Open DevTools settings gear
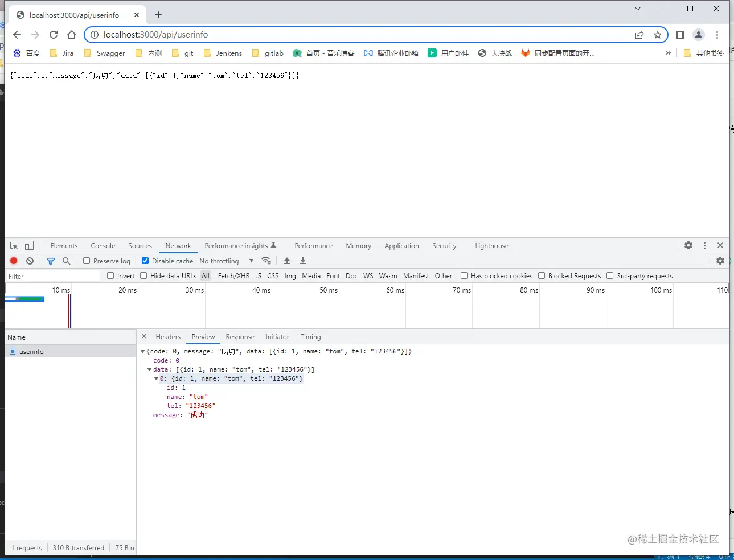 click(688, 245)
